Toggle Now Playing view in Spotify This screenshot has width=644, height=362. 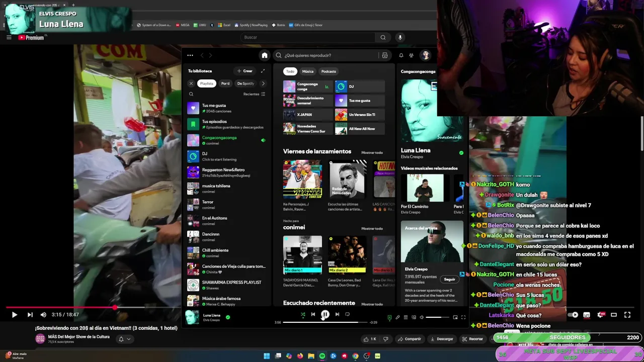(389, 317)
